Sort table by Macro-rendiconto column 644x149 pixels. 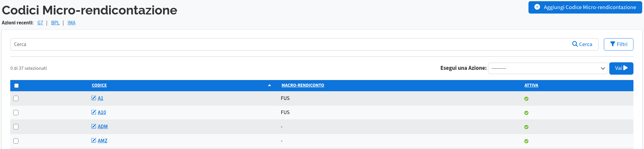[303, 85]
